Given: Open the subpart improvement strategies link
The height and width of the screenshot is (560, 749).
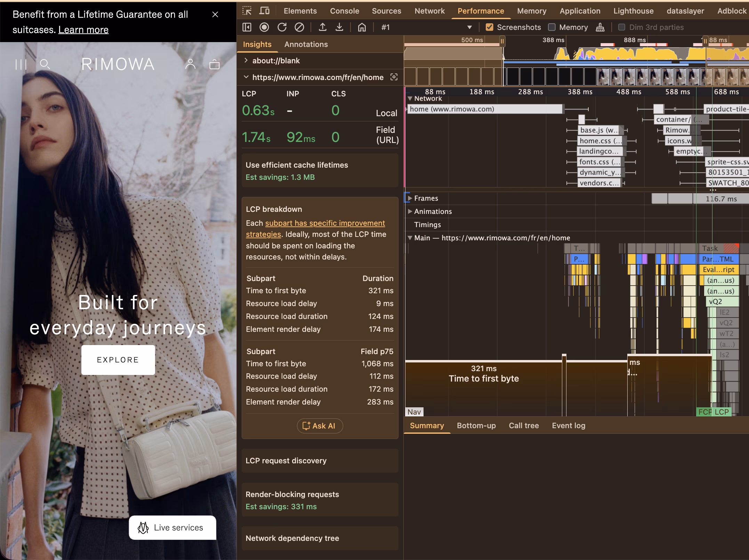Looking at the screenshot, I should click(x=315, y=229).
